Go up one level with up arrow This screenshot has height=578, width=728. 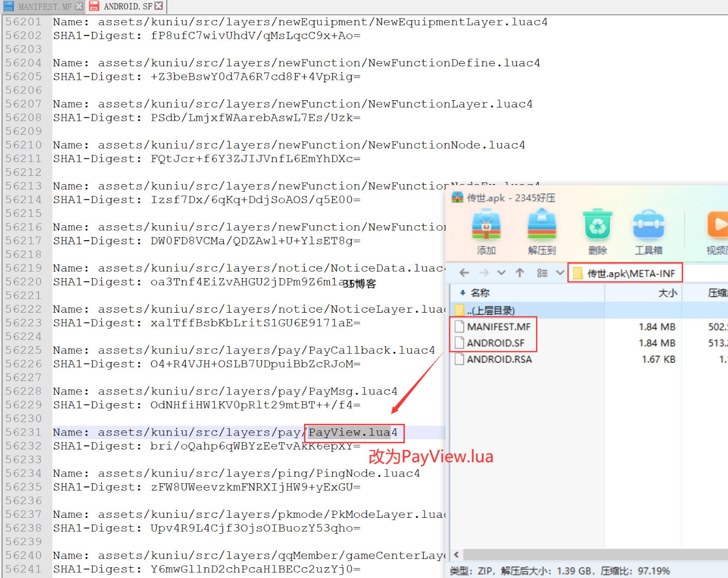(520, 273)
